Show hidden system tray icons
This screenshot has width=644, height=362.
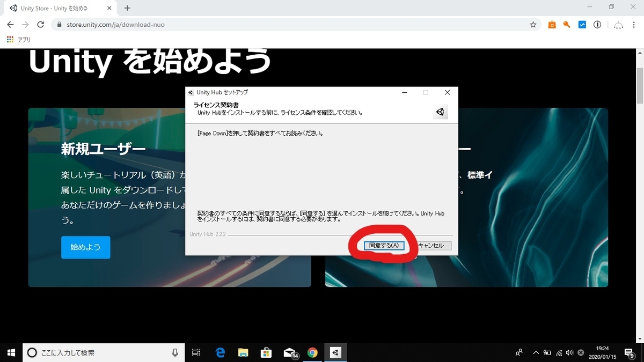536,352
